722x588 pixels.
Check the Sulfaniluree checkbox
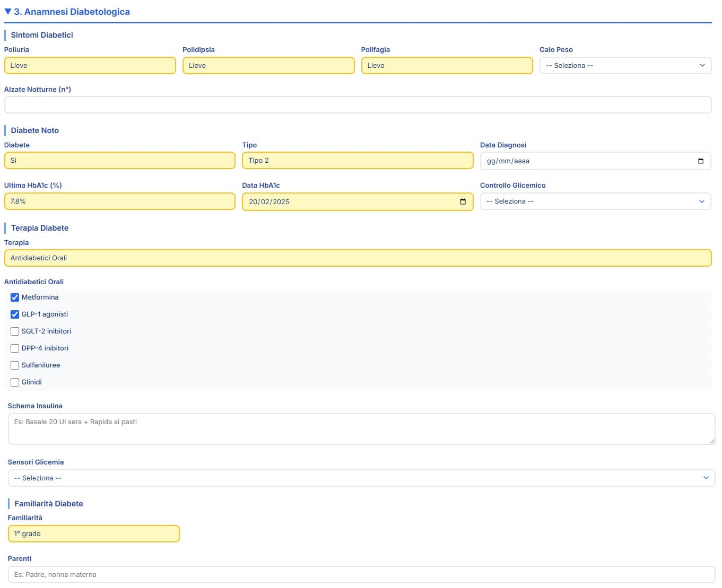tap(15, 365)
